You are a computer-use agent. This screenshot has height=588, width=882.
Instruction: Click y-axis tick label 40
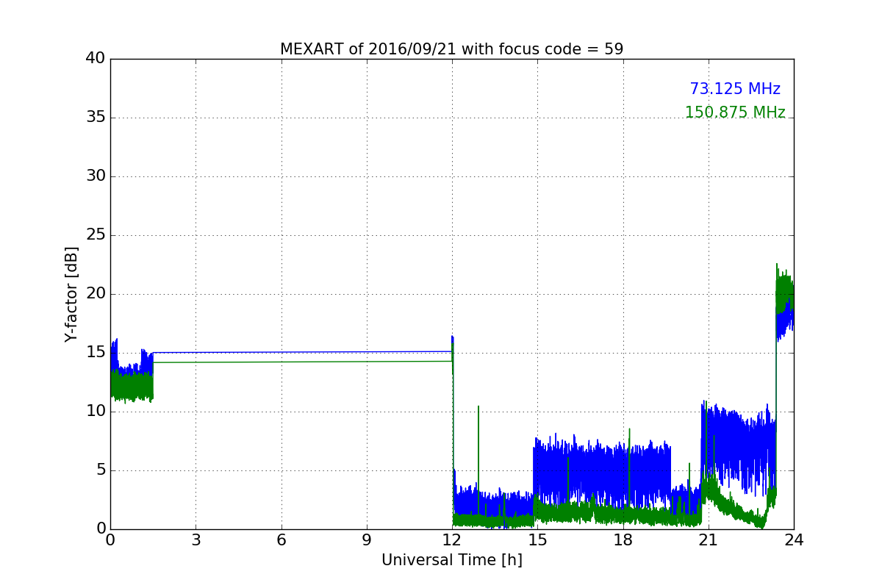coord(95,59)
